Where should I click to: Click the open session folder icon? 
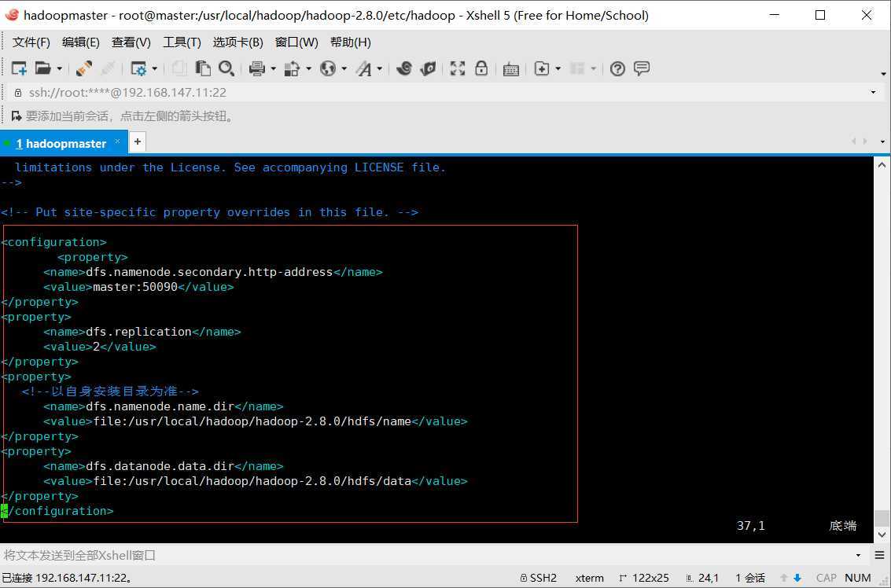tap(42, 68)
